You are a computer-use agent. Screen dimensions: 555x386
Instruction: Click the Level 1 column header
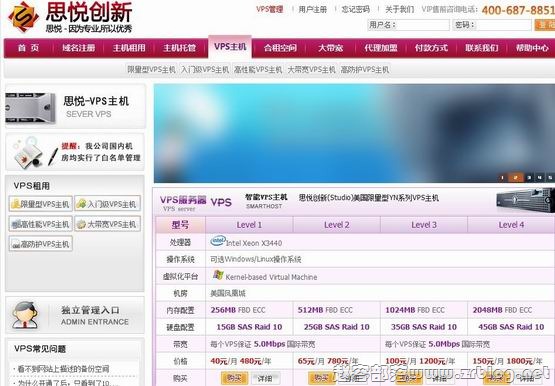249,225
